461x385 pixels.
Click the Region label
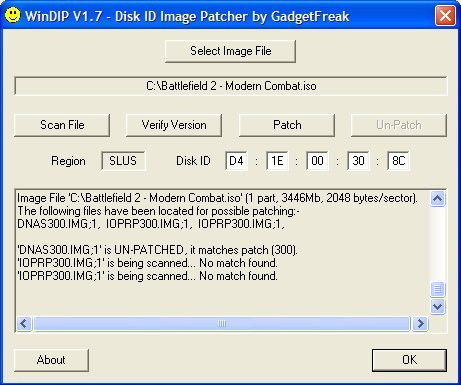68,161
